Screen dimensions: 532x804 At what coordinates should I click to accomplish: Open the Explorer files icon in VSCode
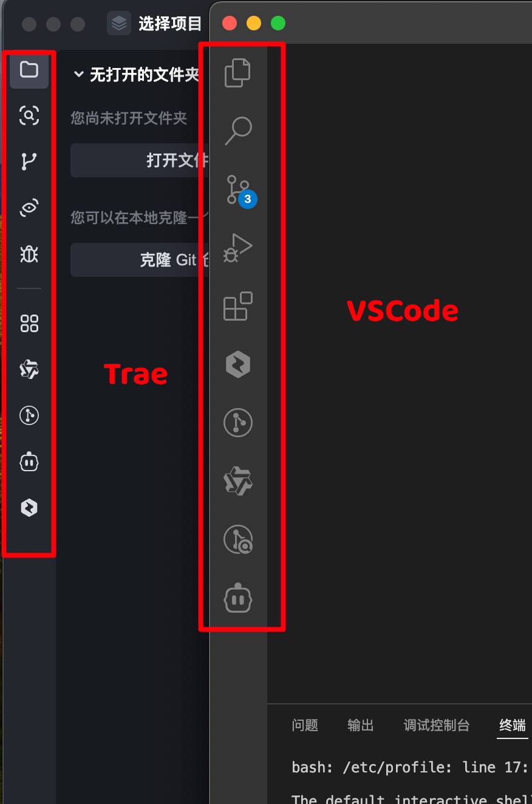pos(238,72)
